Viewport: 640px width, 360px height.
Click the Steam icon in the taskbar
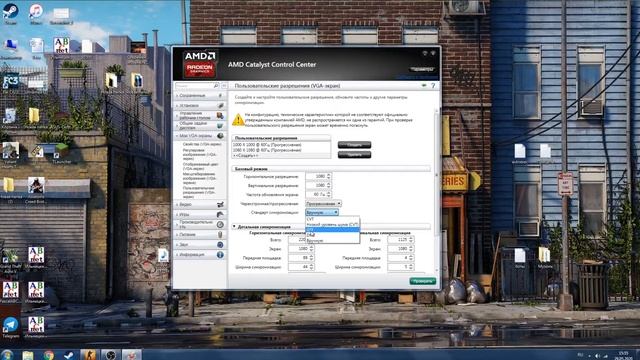(69, 355)
